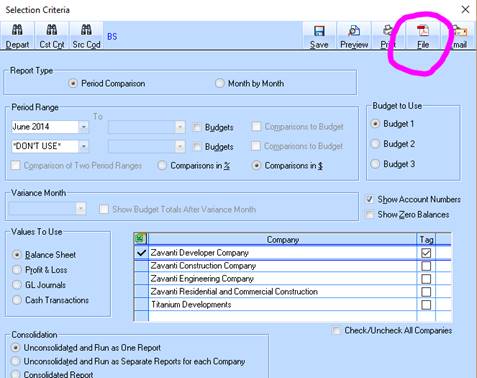The image size is (477, 378).
Task: Choose Budget 3 radio button
Action: coord(375,164)
